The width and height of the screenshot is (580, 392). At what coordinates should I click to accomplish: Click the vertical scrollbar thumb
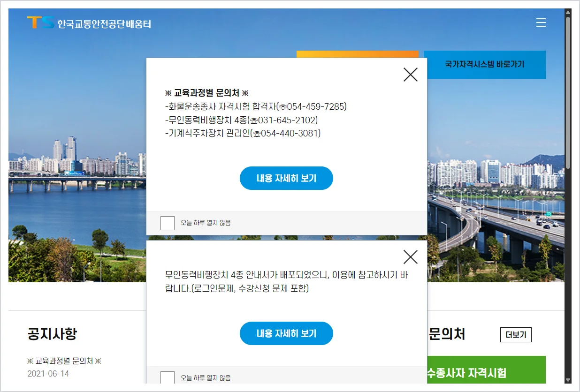[x=568, y=93]
